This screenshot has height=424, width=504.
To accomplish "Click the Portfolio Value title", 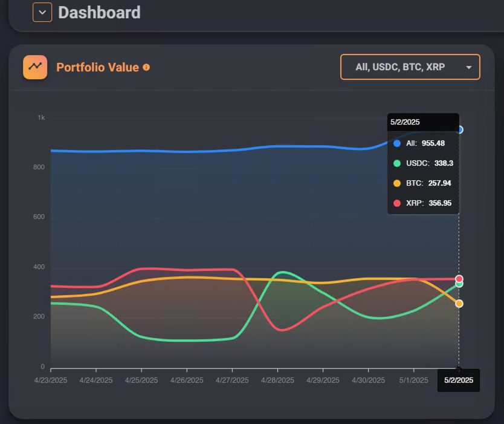I will click(98, 67).
